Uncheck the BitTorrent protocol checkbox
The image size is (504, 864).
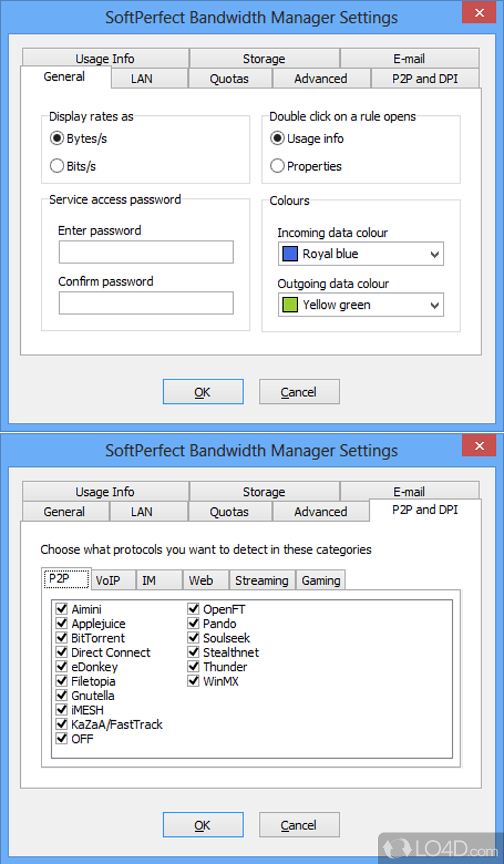pyautogui.click(x=62, y=638)
